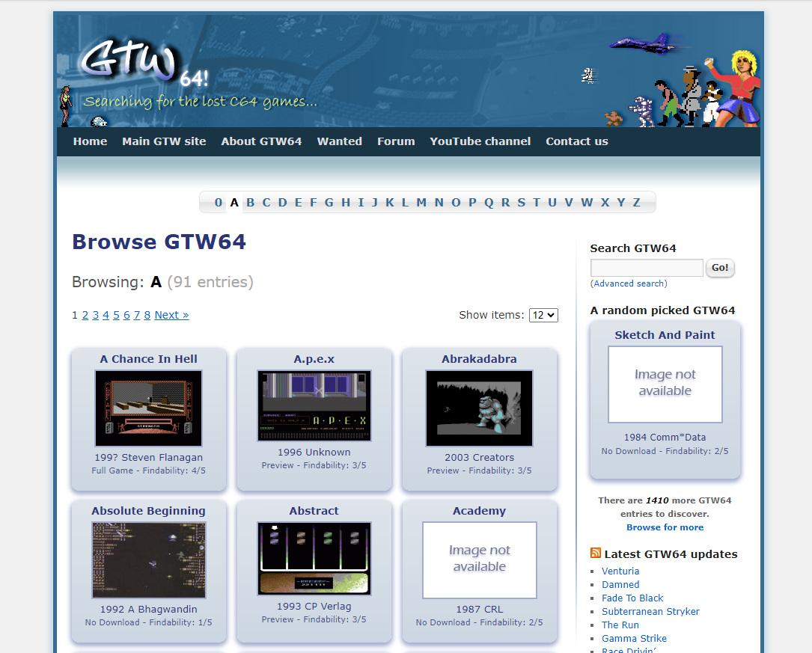This screenshot has width=812, height=653.
Task: Open the Abstract title link
Action: tap(314, 511)
